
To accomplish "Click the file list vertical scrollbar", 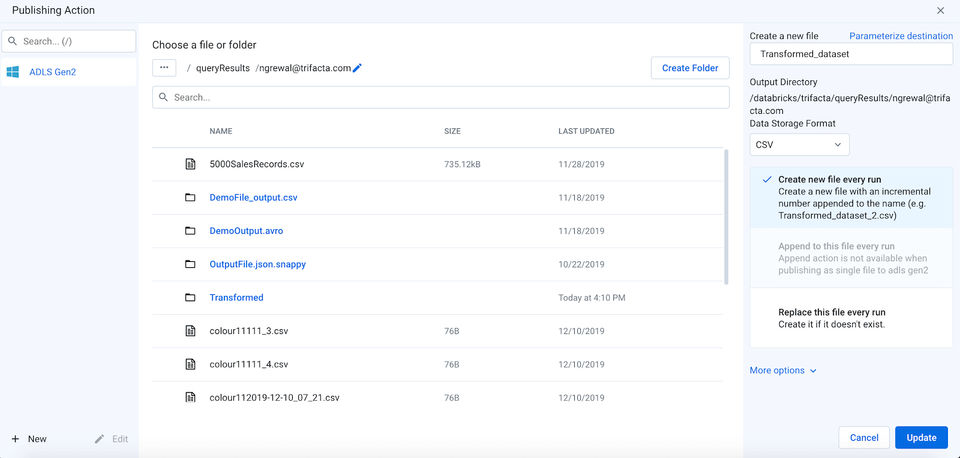I will coord(726,217).
